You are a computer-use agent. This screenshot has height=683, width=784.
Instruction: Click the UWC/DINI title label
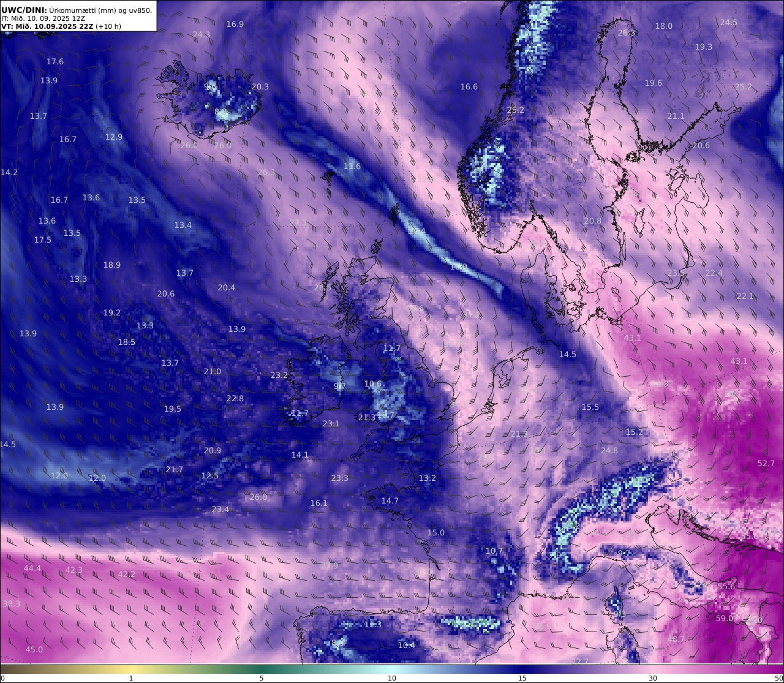24,10
